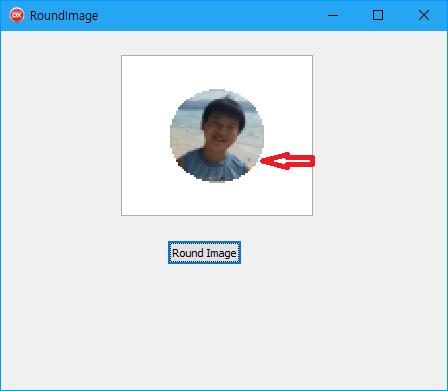Viewport: 448px width, 391px height.
Task: Close the RoundImage window
Action: [424, 15]
